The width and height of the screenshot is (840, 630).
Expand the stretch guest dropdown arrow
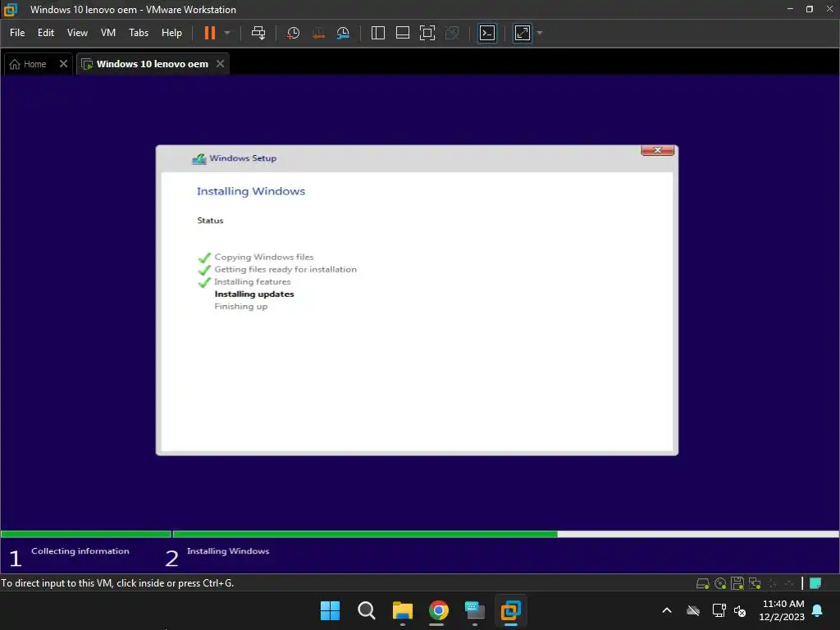tap(540, 33)
